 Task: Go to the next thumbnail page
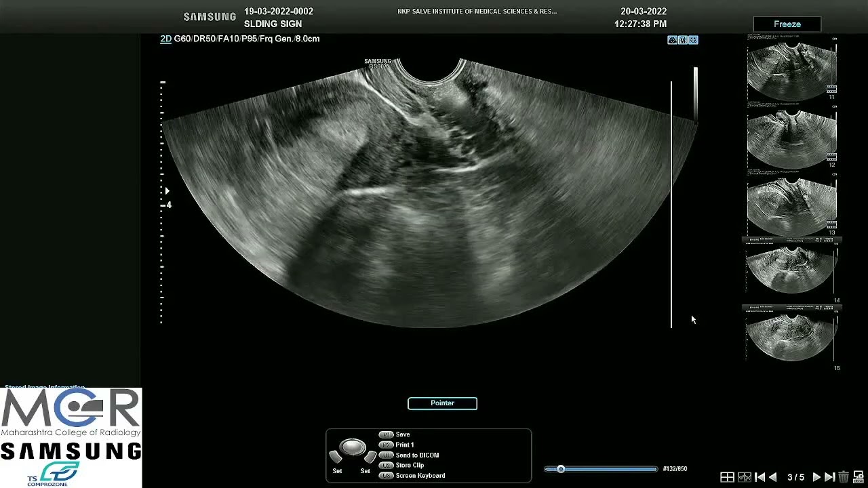tap(816, 477)
